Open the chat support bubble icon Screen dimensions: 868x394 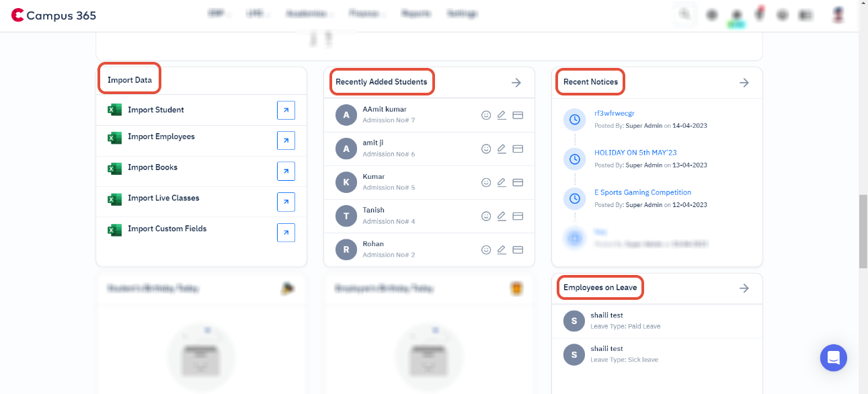point(834,358)
